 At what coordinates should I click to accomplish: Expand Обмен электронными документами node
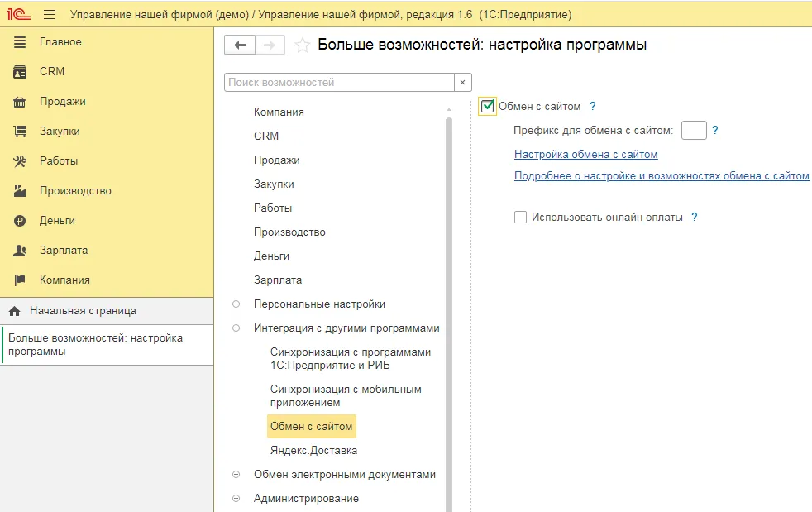click(x=236, y=474)
